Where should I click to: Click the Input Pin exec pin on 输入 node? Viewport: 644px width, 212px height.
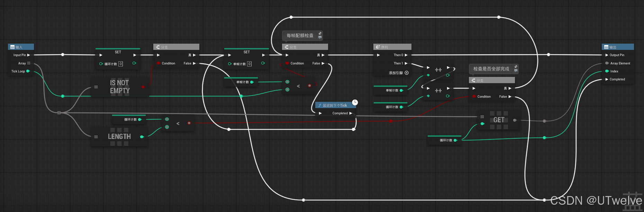(29, 55)
